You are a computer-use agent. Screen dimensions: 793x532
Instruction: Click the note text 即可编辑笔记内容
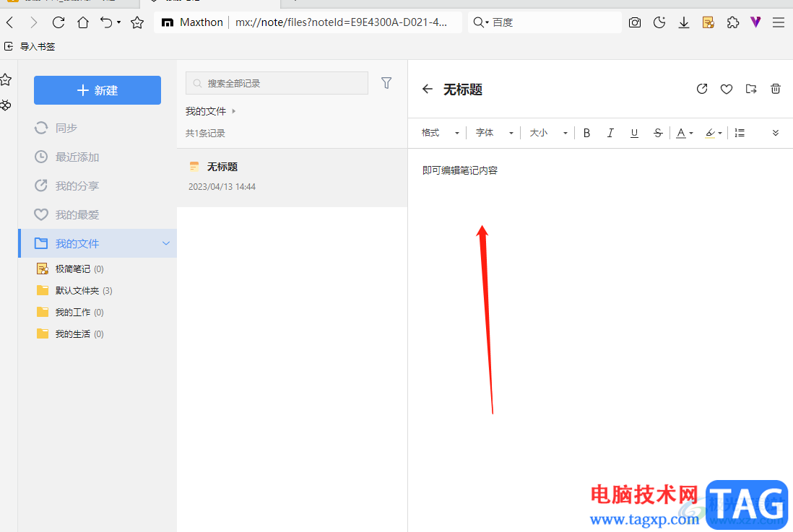click(460, 170)
